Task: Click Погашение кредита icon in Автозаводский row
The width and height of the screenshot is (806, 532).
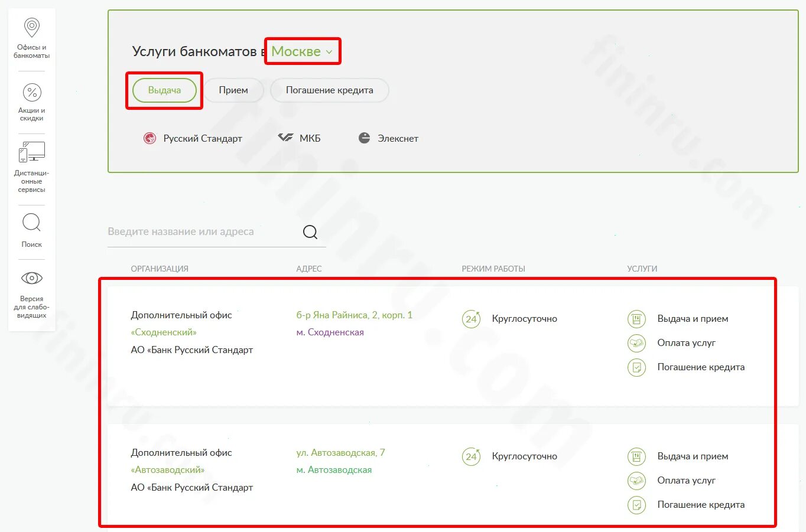Action: click(x=636, y=505)
